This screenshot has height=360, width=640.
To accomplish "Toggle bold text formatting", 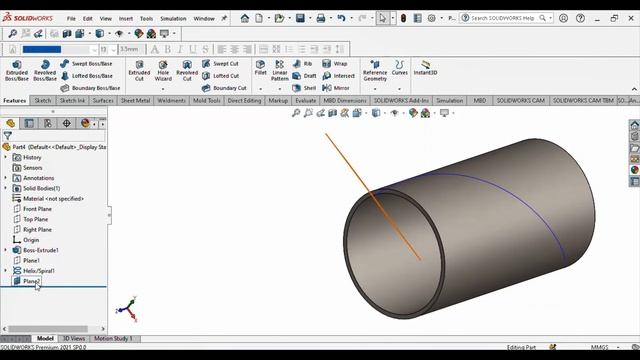I will coord(167,50).
